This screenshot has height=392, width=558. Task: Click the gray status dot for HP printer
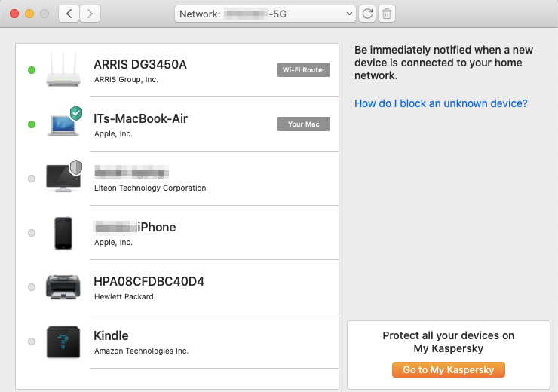coord(32,287)
